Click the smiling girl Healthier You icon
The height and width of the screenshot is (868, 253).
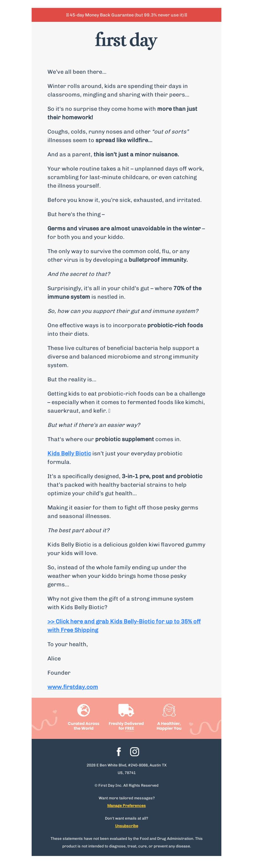pyautogui.click(x=169, y=710)
